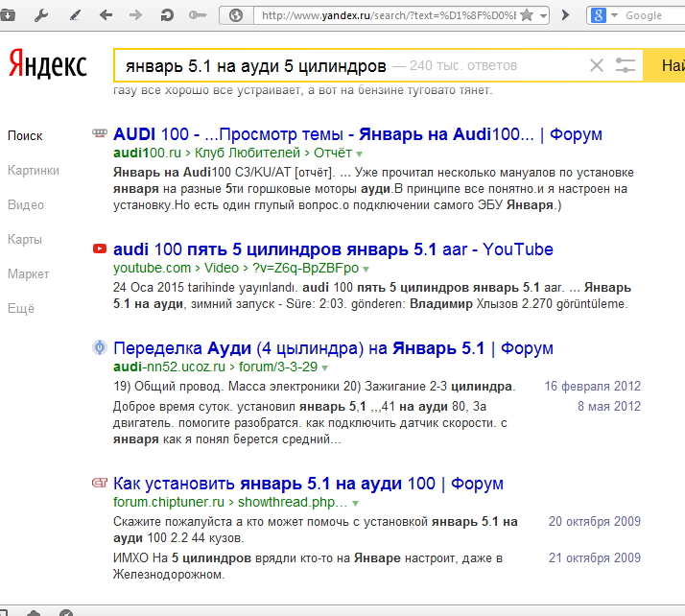Click the audi-nn52.ucoz.ru favicon
This screenshot has width=685, height=616.
click(x=100, y=347)
